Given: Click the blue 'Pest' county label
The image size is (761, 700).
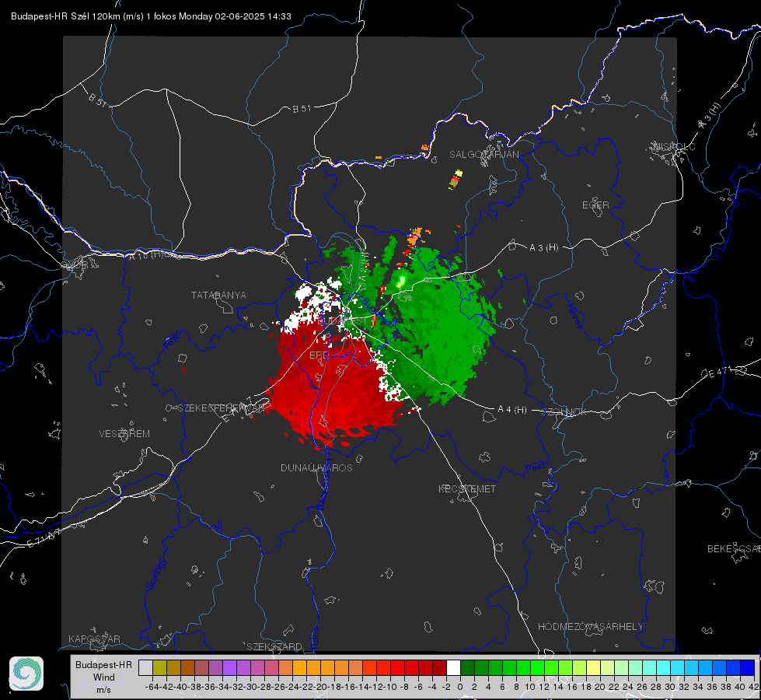Looking at the screenshot, I should click(535, 467).
